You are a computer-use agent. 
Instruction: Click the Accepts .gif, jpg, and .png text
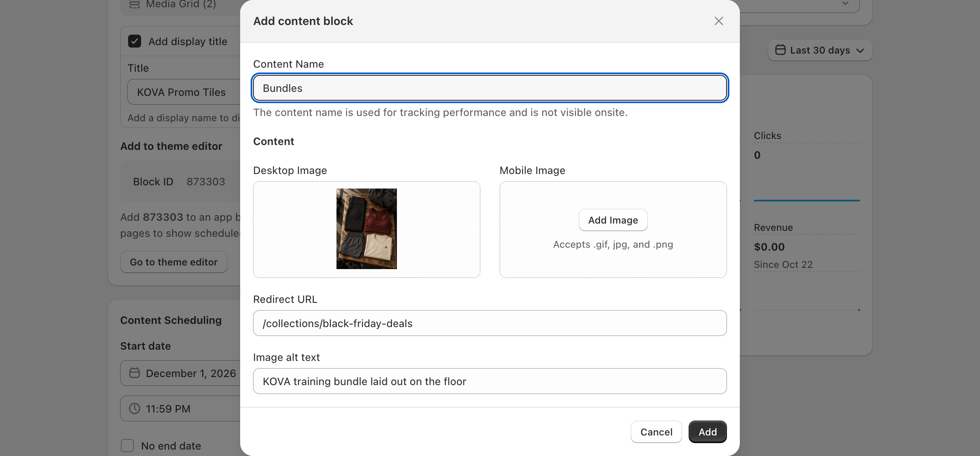pos(613,245)
